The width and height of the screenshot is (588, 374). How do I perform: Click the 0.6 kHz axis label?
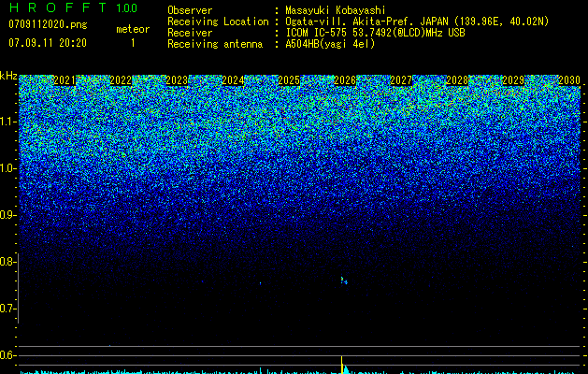pos(7,355)
